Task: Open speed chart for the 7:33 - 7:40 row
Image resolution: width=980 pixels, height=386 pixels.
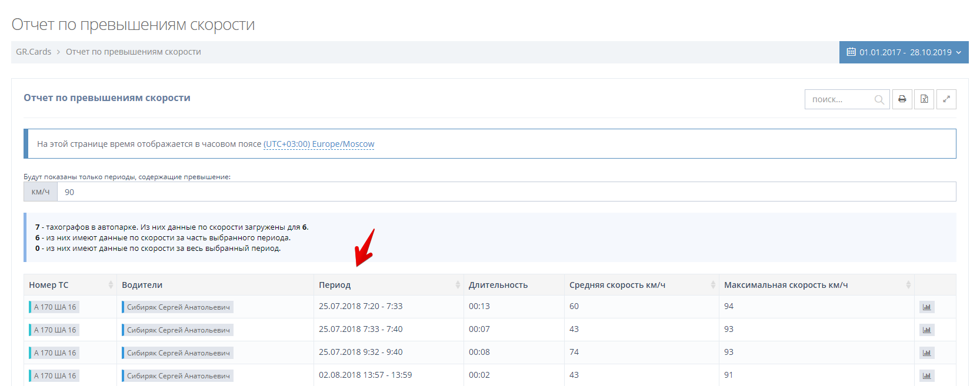Action: pyautogui.click(x=926, y=330)
